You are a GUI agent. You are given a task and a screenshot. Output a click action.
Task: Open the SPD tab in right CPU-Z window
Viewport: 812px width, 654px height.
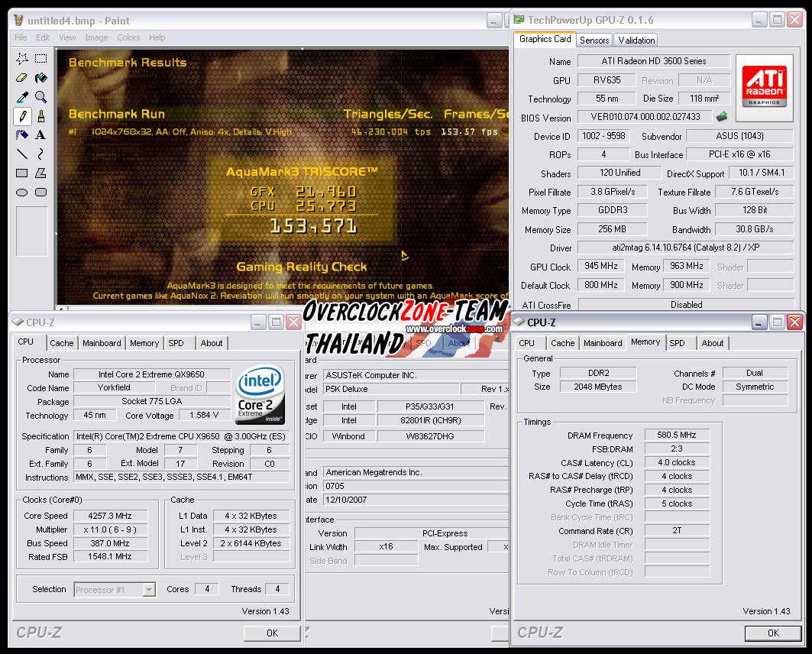677,343
